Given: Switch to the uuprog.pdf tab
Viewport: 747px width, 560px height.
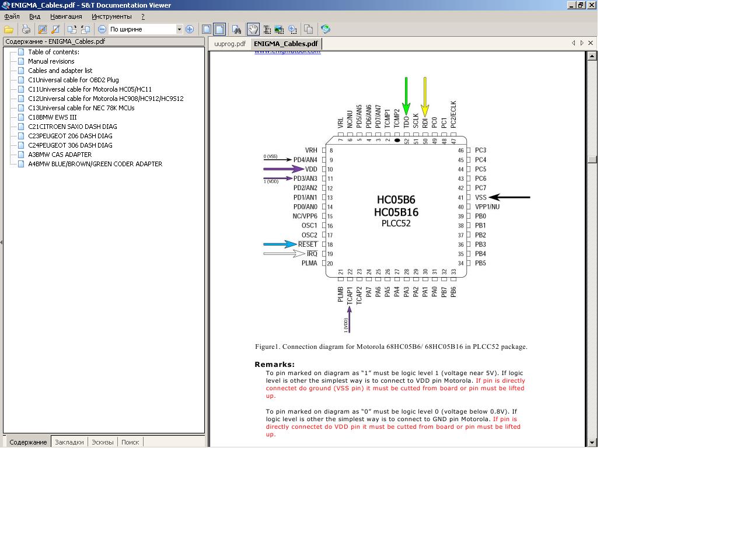Looking at the screenshot, I should (230, 44).
